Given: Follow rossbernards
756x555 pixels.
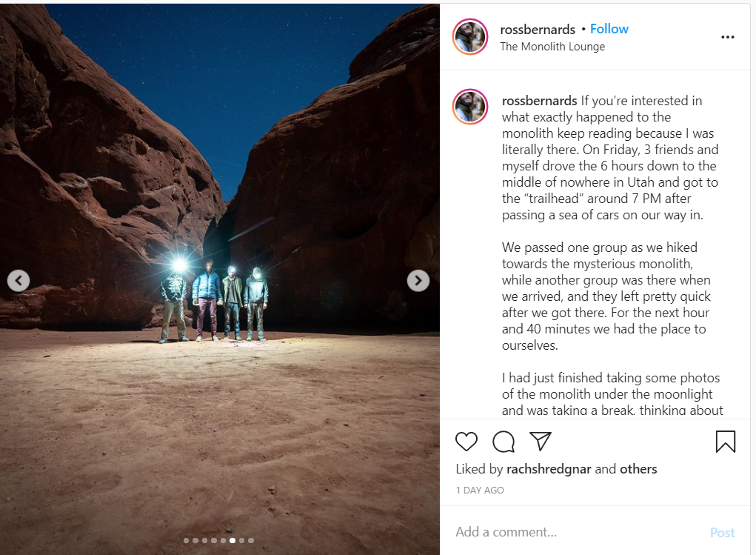Looking at the screenshot, I should point(609,29).
